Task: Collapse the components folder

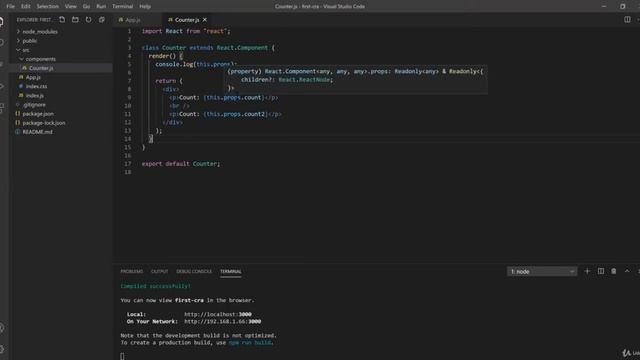Action: [37, 59]
